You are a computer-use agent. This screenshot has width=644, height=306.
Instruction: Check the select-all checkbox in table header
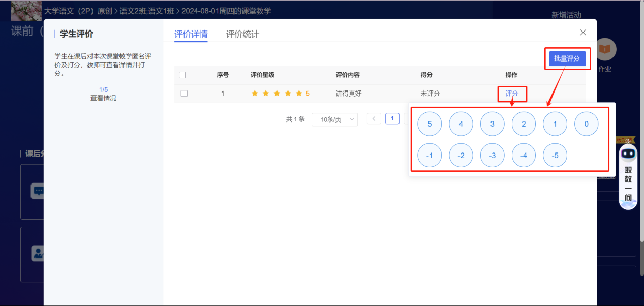point(182,75)
